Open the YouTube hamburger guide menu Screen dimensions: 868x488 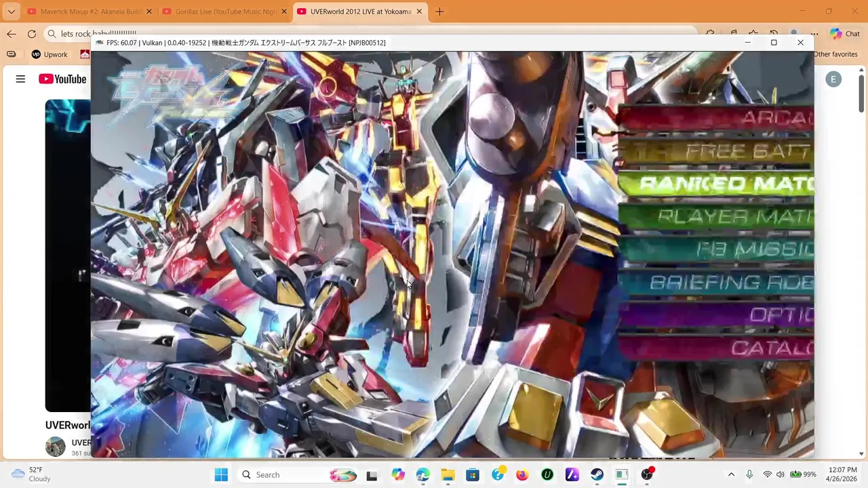[20, 79]
